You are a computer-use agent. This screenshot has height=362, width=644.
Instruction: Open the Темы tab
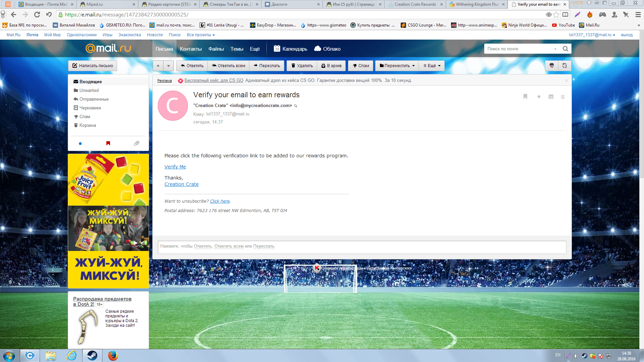[237, 49]
